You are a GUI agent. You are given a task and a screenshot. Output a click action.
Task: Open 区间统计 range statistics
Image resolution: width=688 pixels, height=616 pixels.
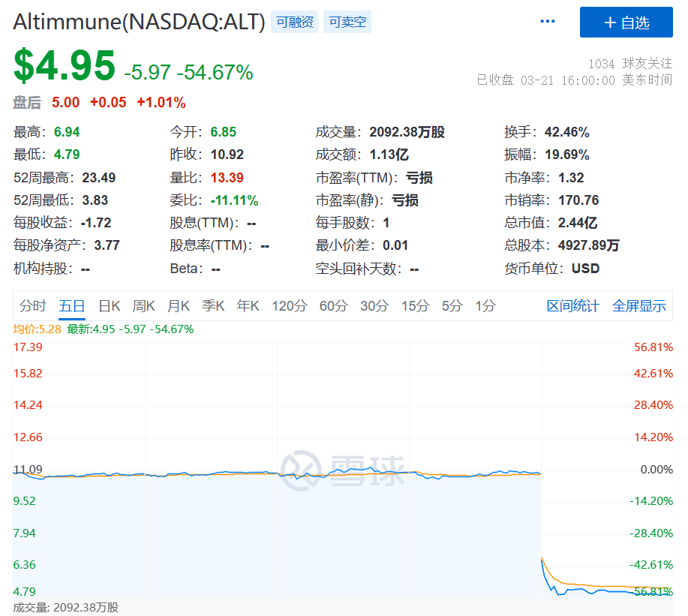[x=572, y=305]
